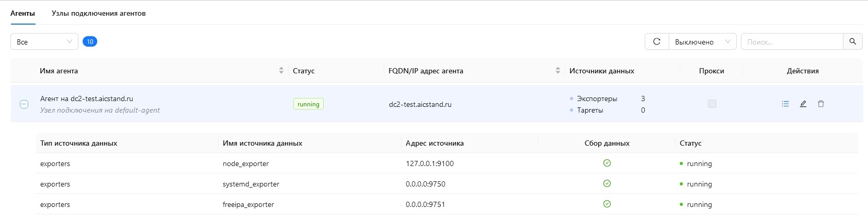
Task: Click the running status badge of agent
Action: point(308,104)
